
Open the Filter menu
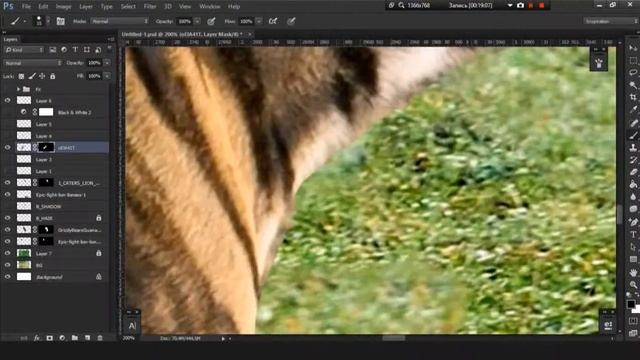[150, 7]
